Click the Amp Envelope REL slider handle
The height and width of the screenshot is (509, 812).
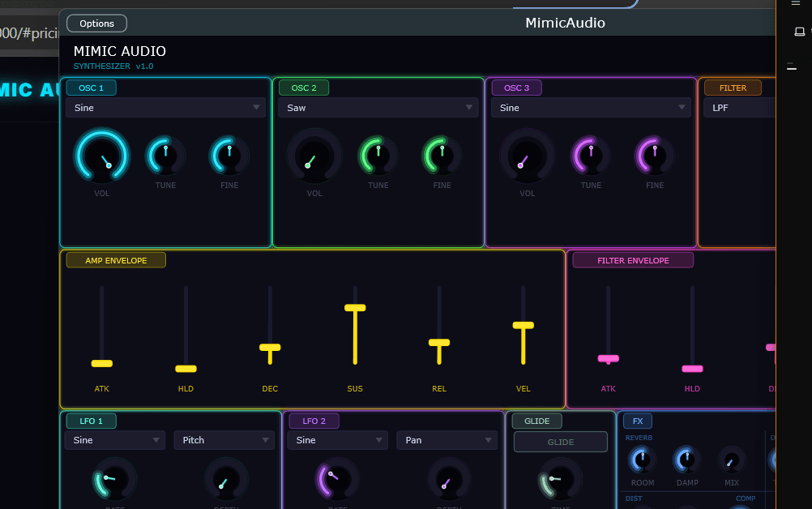[439, 342]
